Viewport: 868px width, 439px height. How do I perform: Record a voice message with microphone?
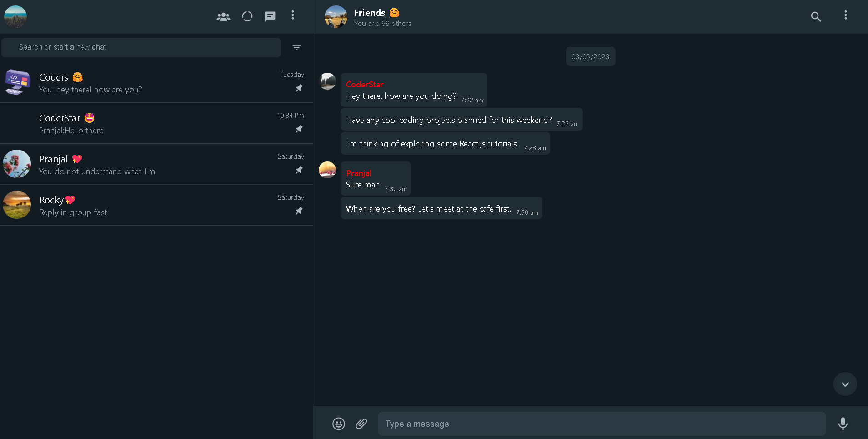click(843, 424)
